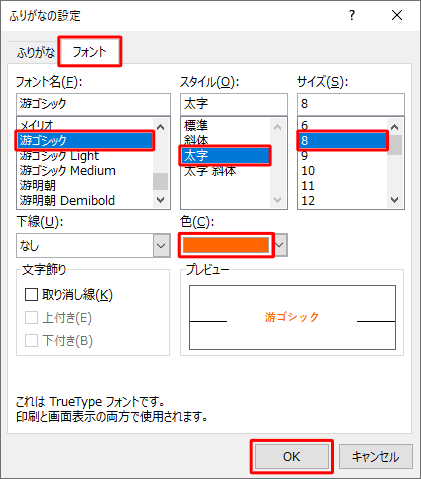The height and width of the screenshot is (479, 421).
Task: Click the サイズ text field
Action: coord(351,104)
